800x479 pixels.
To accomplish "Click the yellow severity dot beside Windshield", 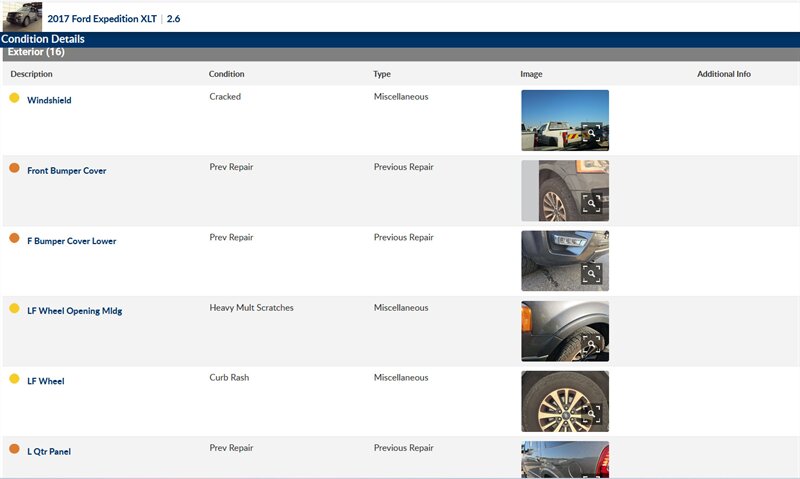I will (14, 98).
